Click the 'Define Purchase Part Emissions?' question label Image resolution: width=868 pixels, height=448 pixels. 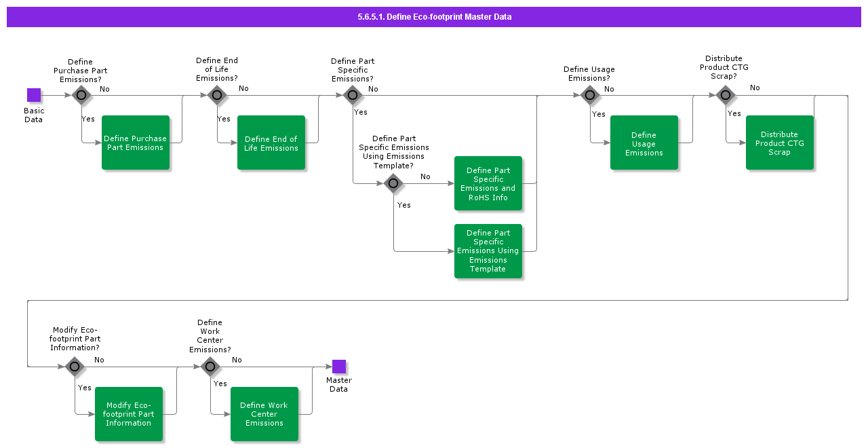point(81,71)
